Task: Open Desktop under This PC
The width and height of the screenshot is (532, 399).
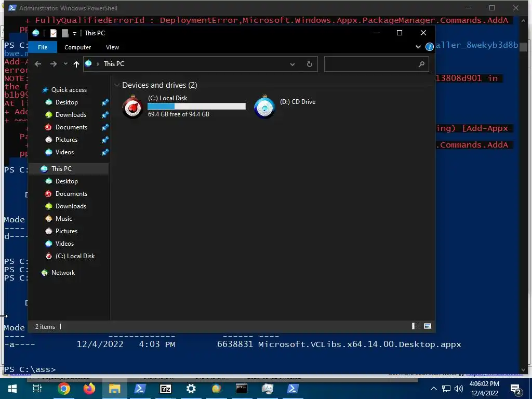Action: point(66,181)
